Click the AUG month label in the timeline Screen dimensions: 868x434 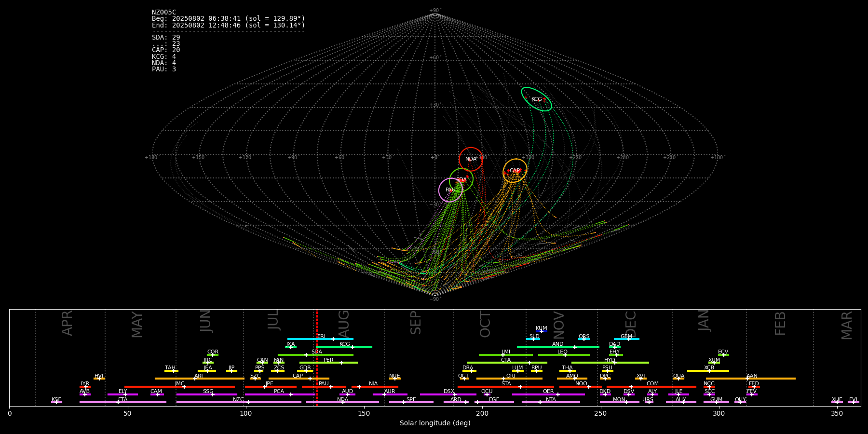[344, 323]
